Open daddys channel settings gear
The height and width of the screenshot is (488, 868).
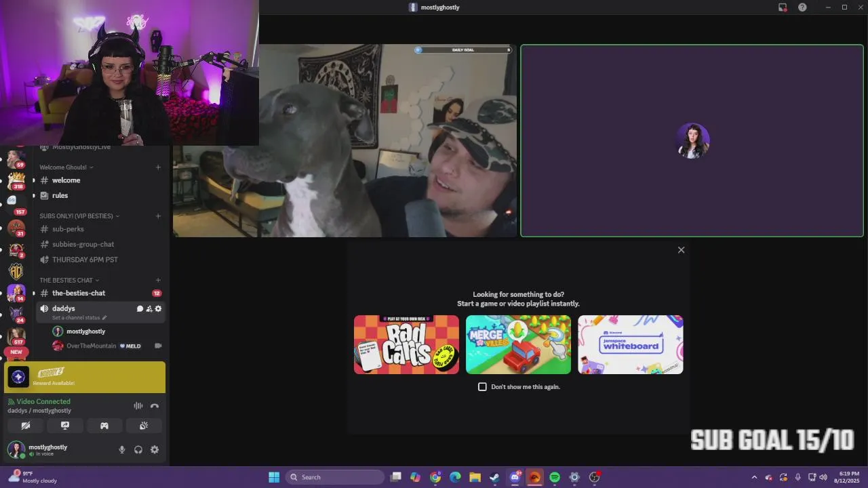click(159, 308)
